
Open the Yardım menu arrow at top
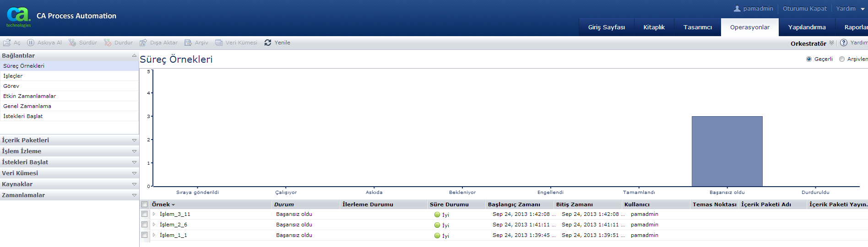[x=863, y=9]
